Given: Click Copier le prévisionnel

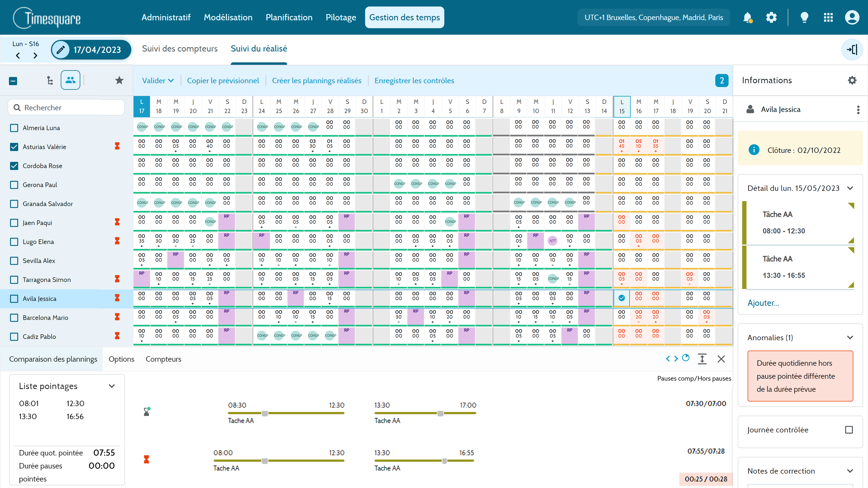Looking at the screenshot, I should point(223,81).
